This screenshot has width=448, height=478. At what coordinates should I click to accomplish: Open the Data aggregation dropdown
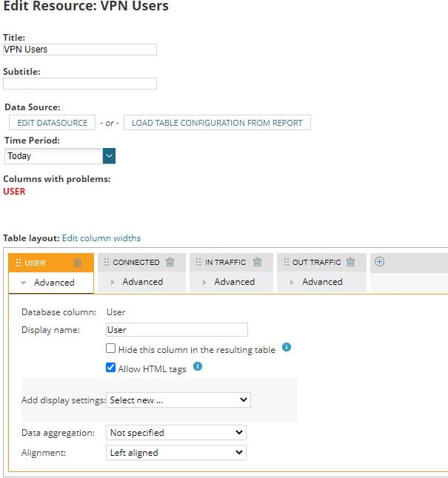(x=176, y=433)
